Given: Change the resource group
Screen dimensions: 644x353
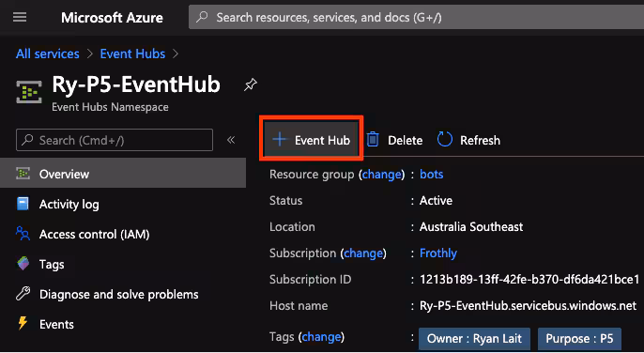Looking at the screenshot, I should point(381,175).
